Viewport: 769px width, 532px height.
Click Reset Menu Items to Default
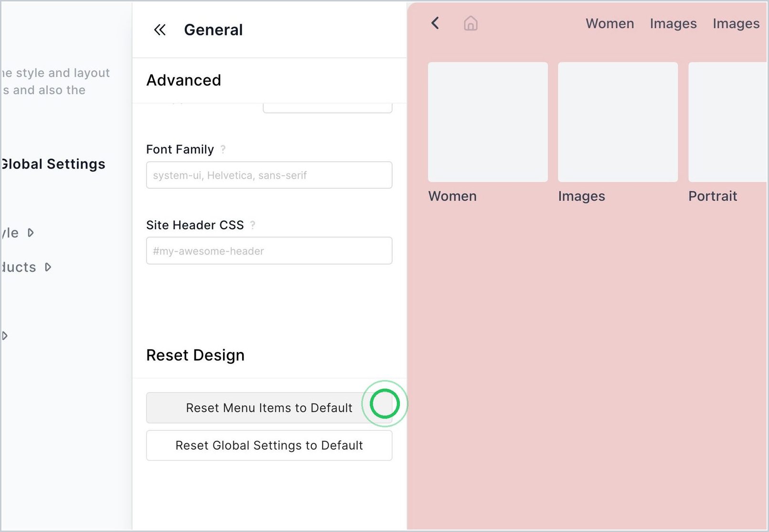269,408
